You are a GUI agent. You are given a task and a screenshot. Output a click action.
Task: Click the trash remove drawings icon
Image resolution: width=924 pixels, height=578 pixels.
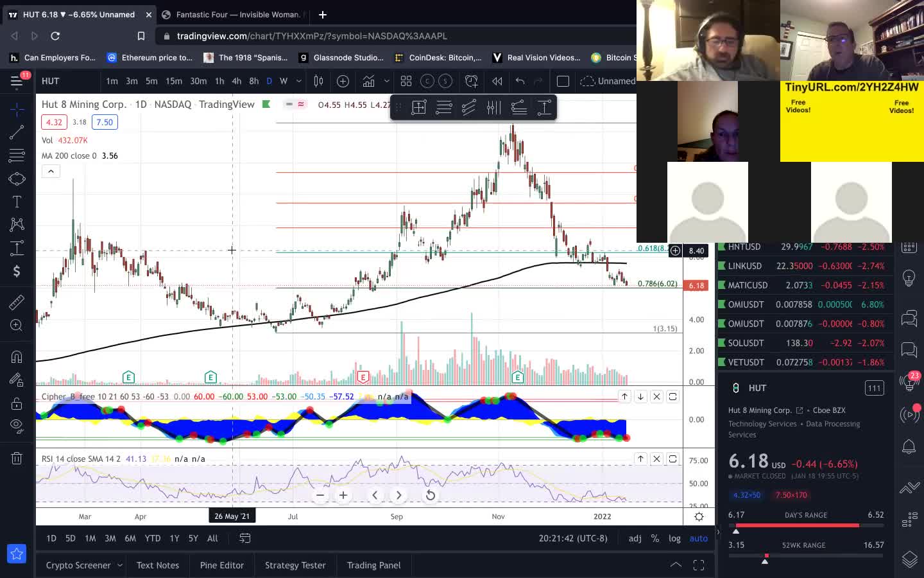coord(17,458)
